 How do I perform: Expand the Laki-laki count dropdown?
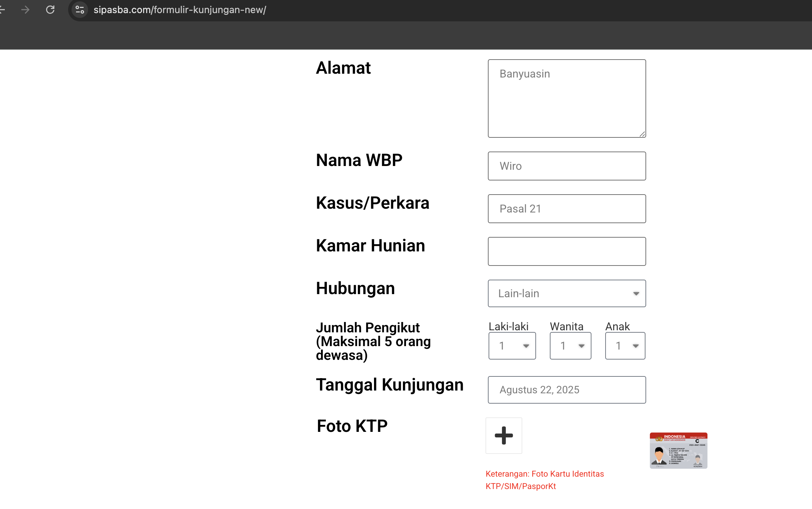512,346
